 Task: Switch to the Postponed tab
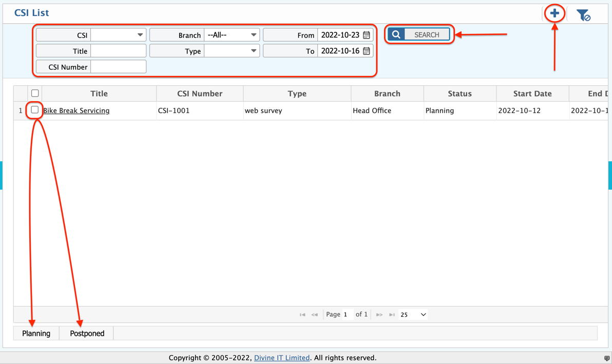pyautogui.click(x=86, y=333)
